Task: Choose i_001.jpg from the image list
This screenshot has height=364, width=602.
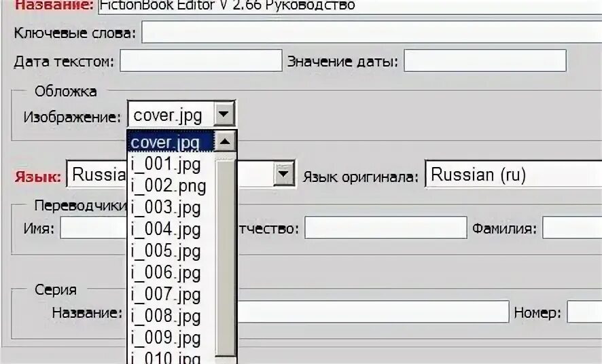Action: pos(171,164)
